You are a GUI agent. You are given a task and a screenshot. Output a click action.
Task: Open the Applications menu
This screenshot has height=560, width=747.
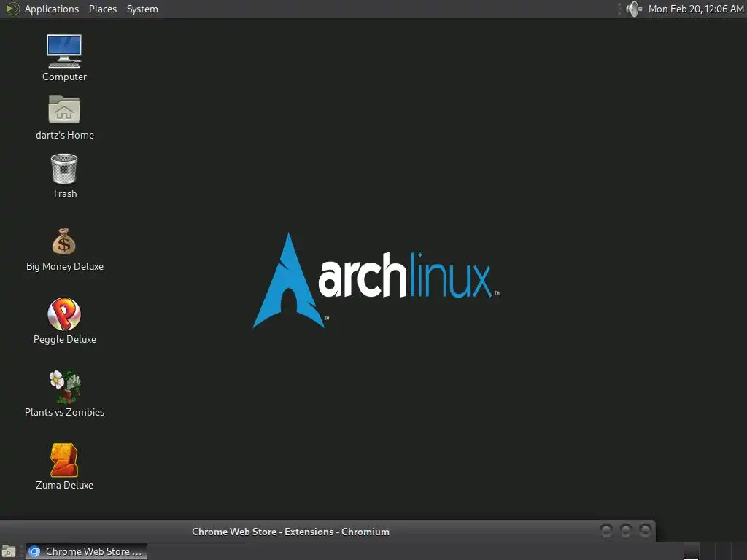point(52,9)
